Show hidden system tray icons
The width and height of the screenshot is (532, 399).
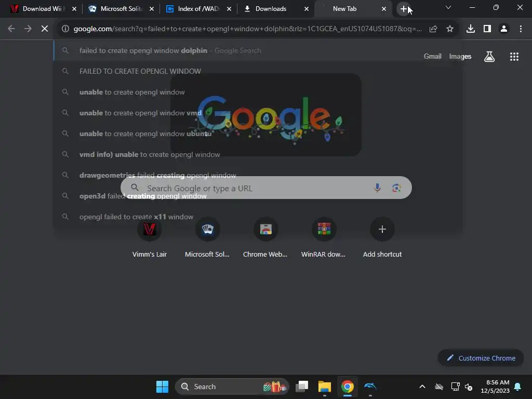[422, 387]
